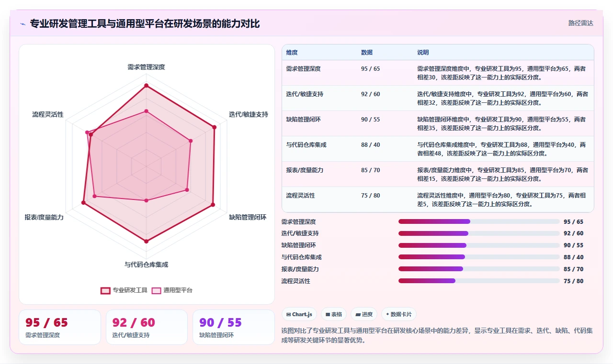Image resolution: width=613 pixels, height=364 pixels.
Task: Open the 92 / 60 迭代/敏捷支持 card
Action: coord(147,327)
